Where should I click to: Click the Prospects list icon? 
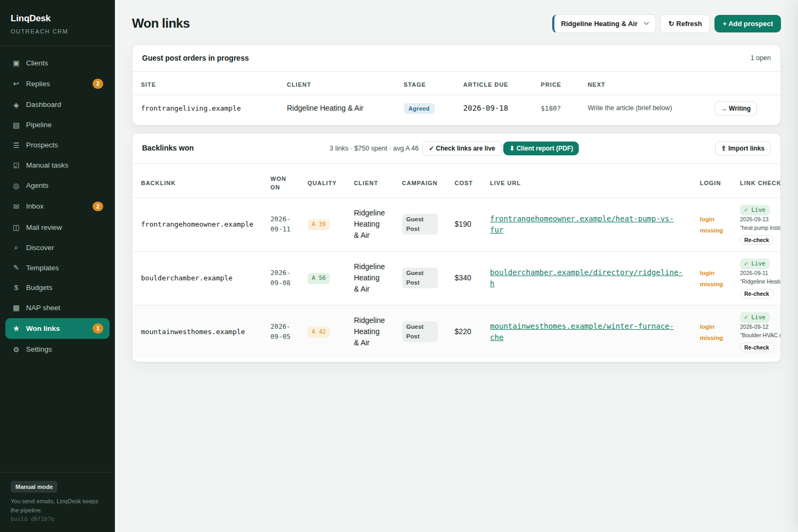(x=16, y=145)
